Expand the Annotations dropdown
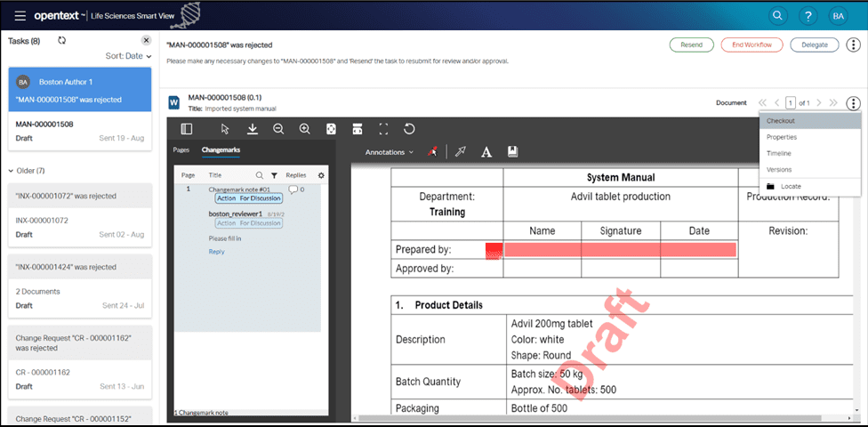Viewport: 868px width, 427px height. [390, 152]
